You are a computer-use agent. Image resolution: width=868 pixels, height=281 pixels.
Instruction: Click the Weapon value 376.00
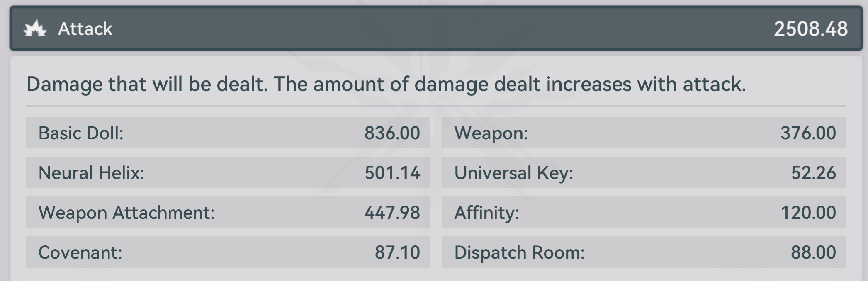click(808, 133)
